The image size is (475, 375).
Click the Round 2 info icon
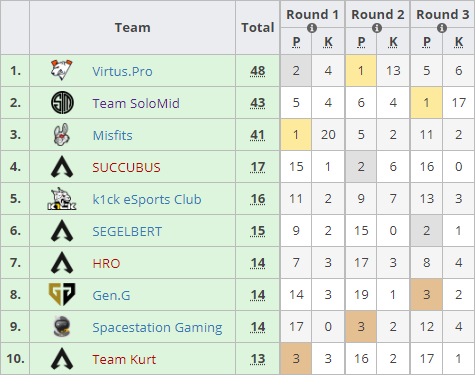[377, 28]
